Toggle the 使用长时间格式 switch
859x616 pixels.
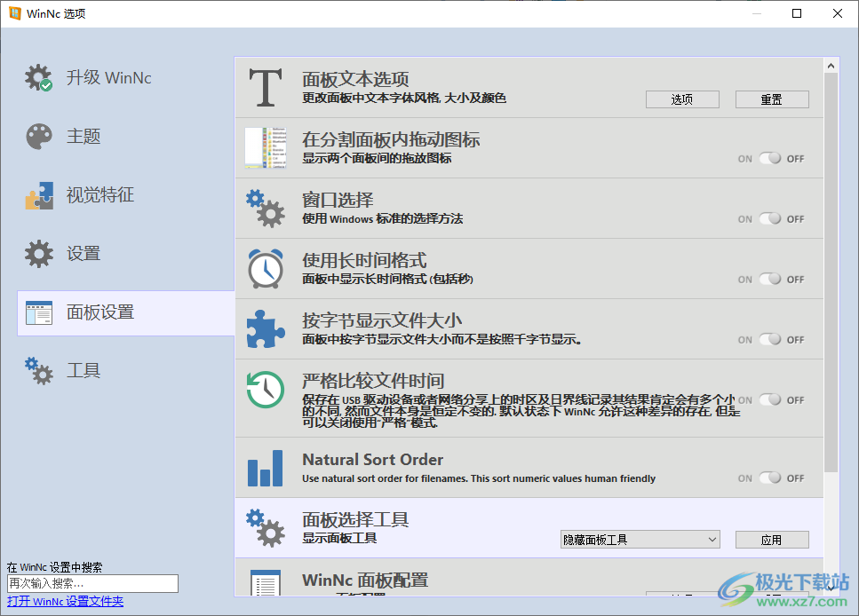point(770,279)
